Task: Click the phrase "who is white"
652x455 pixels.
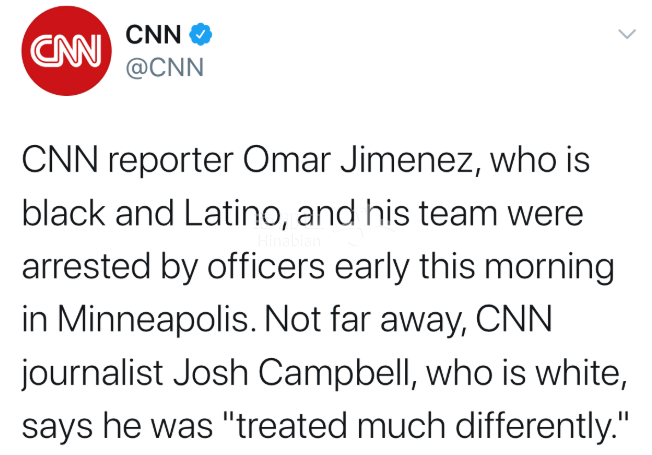Action: tap(526, 373)
